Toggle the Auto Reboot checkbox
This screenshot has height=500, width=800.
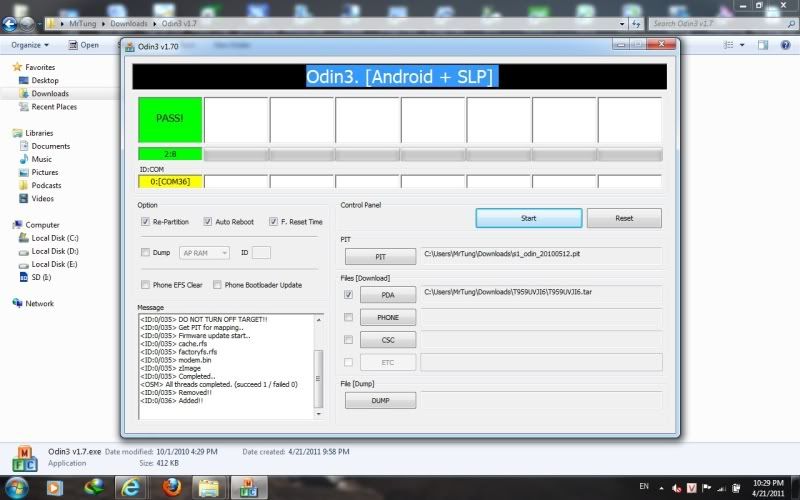coord(208,221)
